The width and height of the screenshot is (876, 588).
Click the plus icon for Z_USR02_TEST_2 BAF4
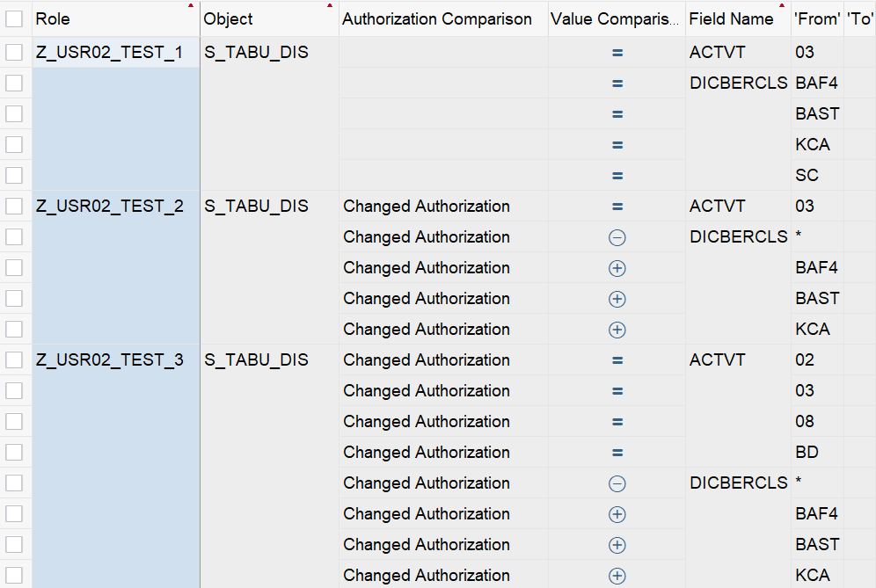click(617, 268)
